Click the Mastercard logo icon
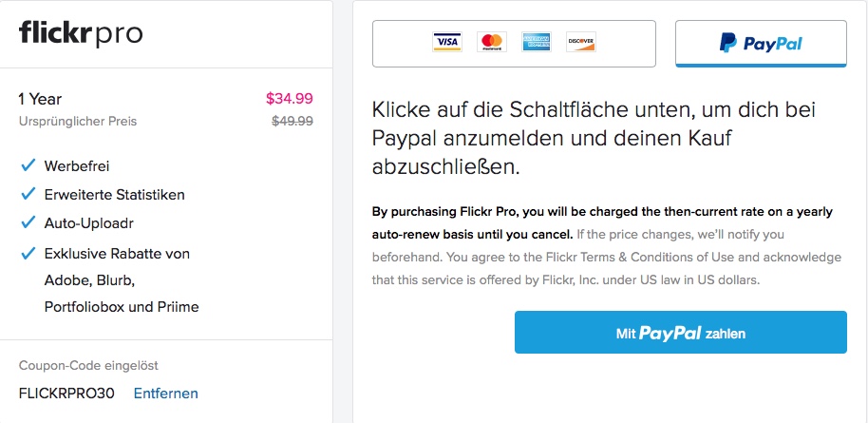The image size is (868, 423). point(491,42)
